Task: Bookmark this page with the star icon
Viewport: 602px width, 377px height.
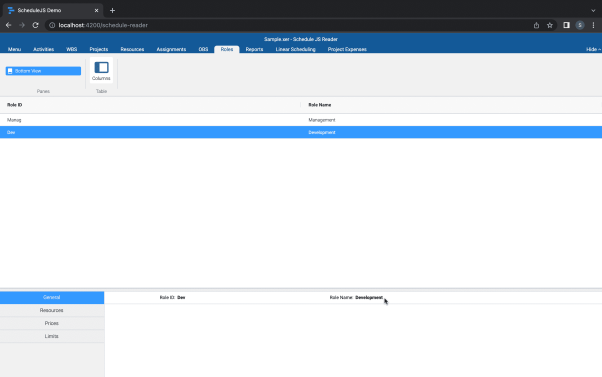Action: pyautogui.click(x=550, y=25)
